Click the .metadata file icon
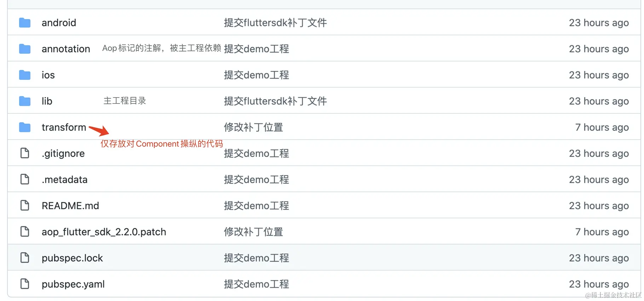The width and height of the screenshot is (644, 301). tap(24, 179)
